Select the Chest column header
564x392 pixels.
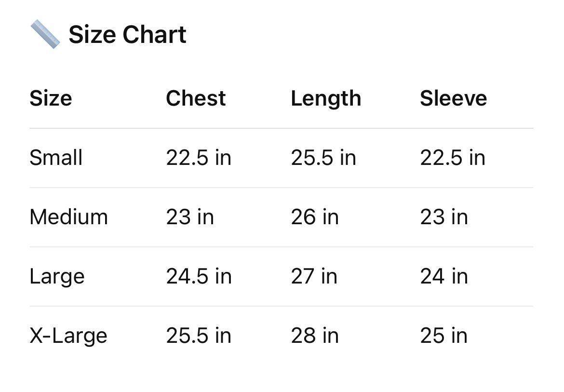[196, 98]
